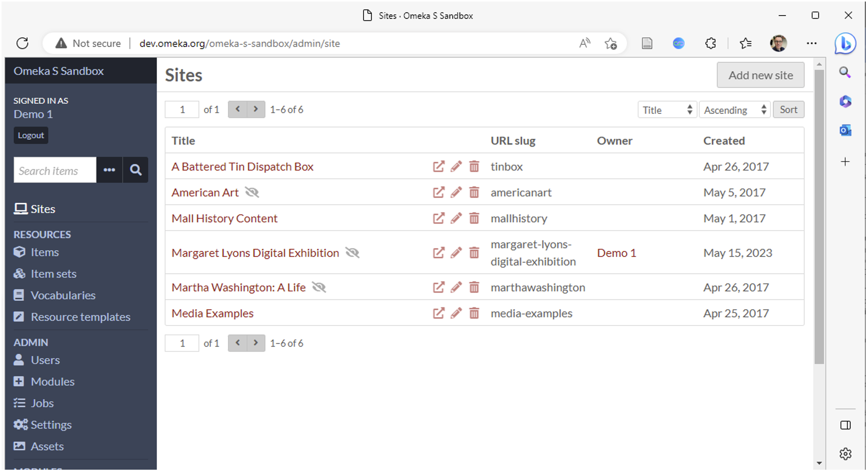Toggle visibility for Margaret Lyons Digital Exhibition
Viewport: 868px width, 472px height.
pyautogui.click(x=352, y=252)
